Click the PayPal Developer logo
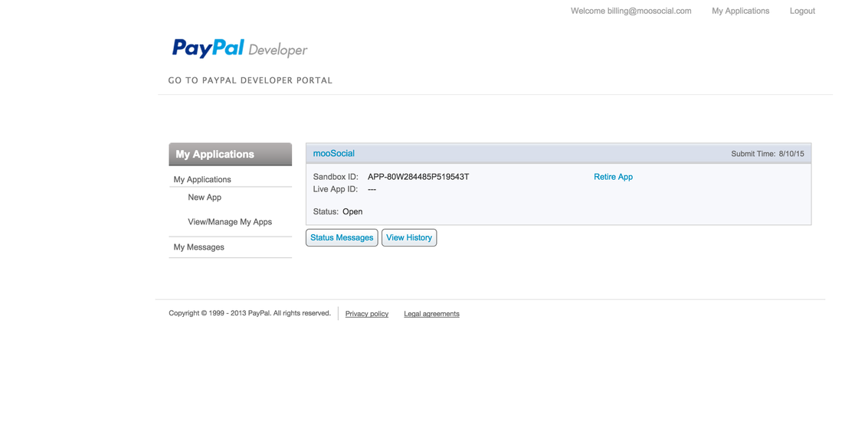Screen dimensions: 868x444 (240, 49)
